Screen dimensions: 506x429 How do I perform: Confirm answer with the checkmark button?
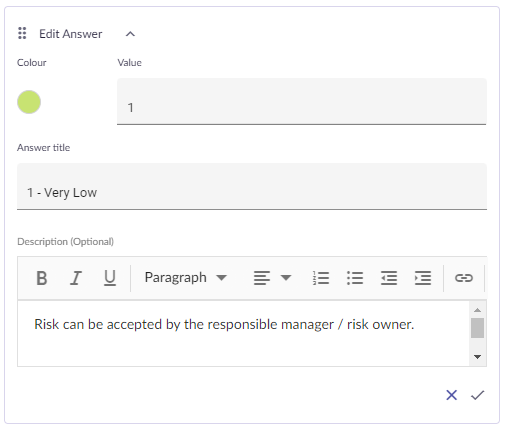(x=477, y=395)
